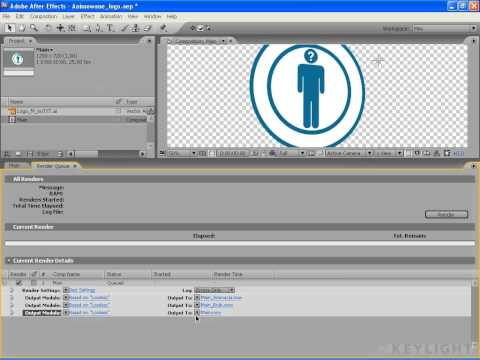Open the Project panel options menu arrow
This screenshot has height=360, width=480.
[149, 41]
